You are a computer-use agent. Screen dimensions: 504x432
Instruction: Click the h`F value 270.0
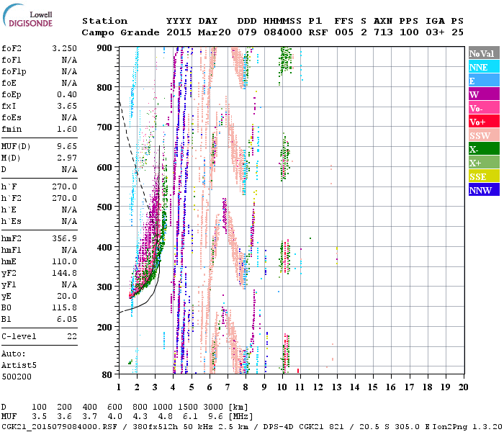64,186
